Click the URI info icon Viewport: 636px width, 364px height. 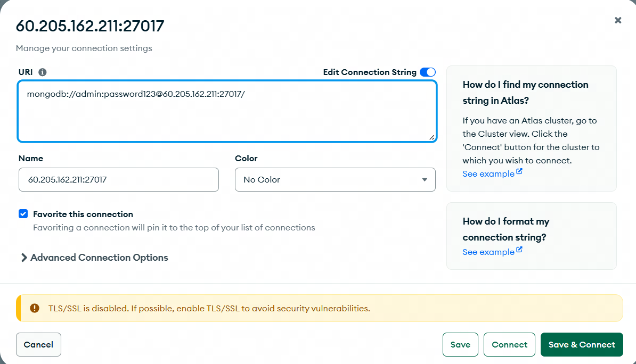click(x=43, y=72)
